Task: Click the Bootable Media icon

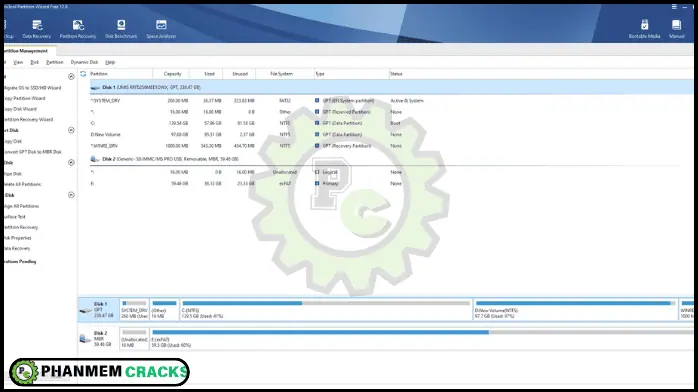Action: 644,29
